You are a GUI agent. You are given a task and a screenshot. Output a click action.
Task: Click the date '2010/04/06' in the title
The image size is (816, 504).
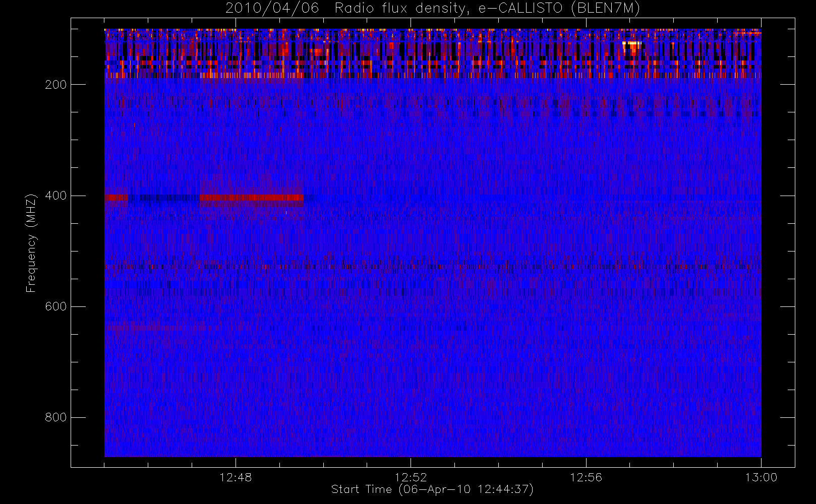coord(272,8)
